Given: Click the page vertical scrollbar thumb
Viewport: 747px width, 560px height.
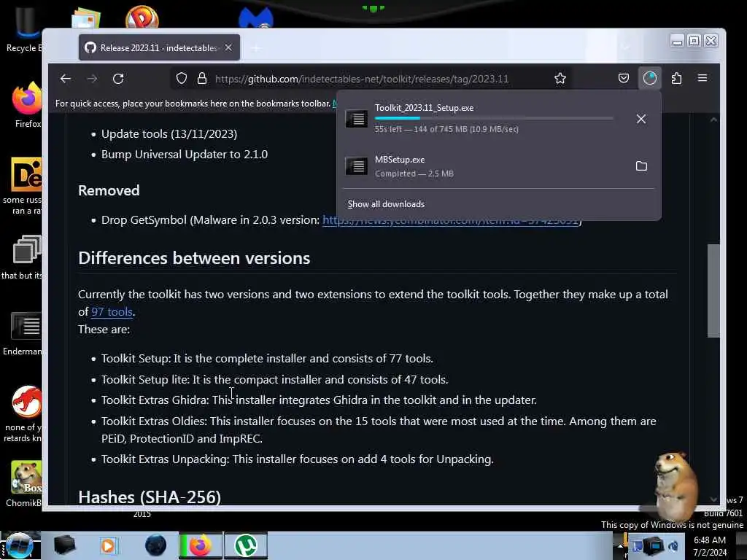Looking at the screenshot, I should (713, 290).
